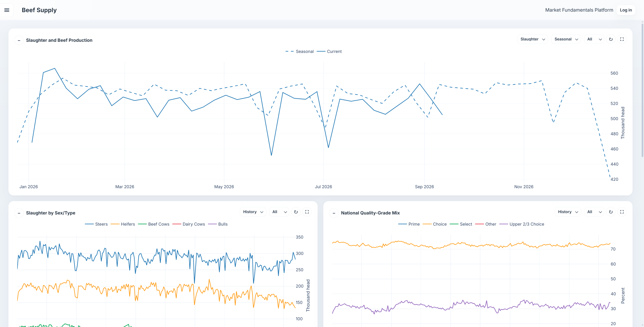
Task: Toggle the Upper 2/3 Choice legend entry
Action: coord(522,224)
